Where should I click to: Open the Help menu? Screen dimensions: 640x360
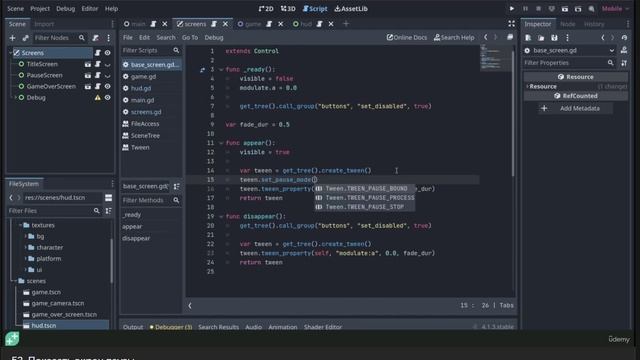click(111, 9)
